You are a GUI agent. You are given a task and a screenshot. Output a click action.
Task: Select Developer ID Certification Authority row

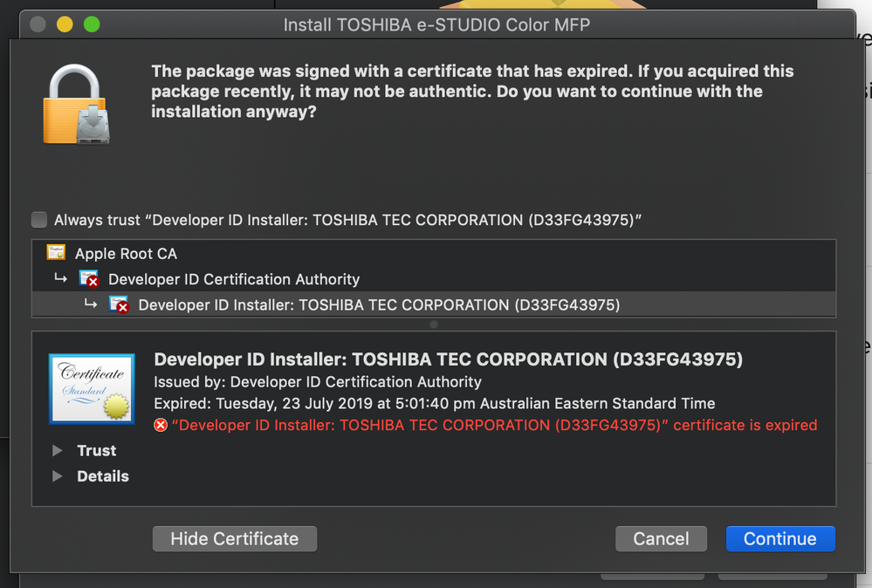click(x=434, y=279)
